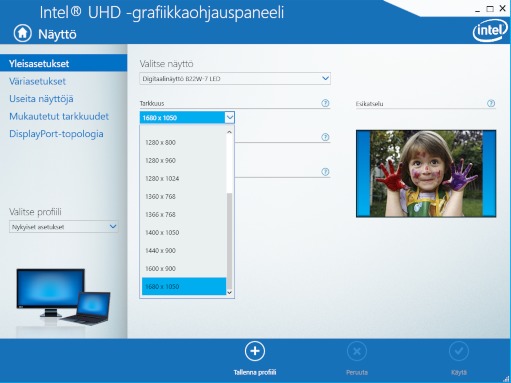Open the Valitse profiili dropdown
Screen dimensions: 511x383
click(63, 227)
